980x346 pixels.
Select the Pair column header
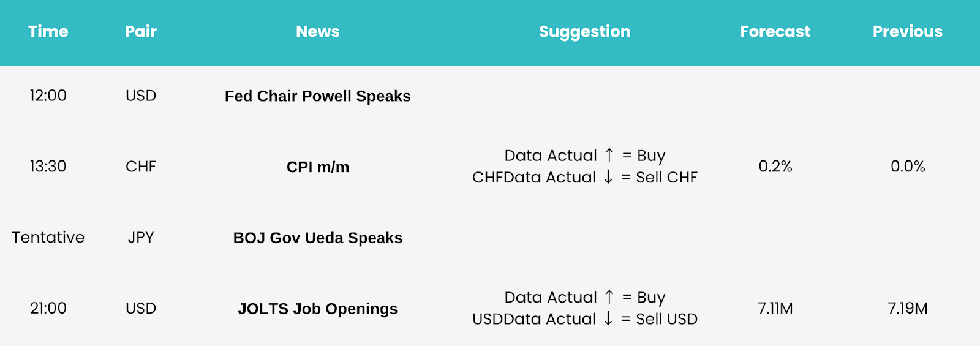(141, 31)
